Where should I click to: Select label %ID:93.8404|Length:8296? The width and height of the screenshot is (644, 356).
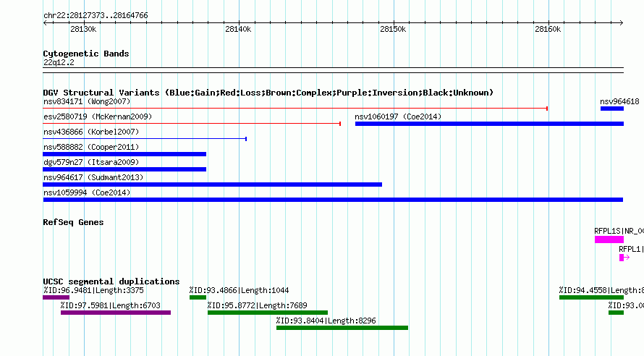(326, 321)
